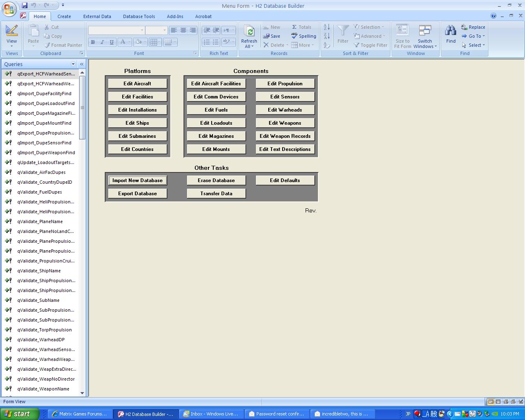This screenshot has width=525, height=420.
Task: Click the Windows Start button
Action: coord(20,414)
